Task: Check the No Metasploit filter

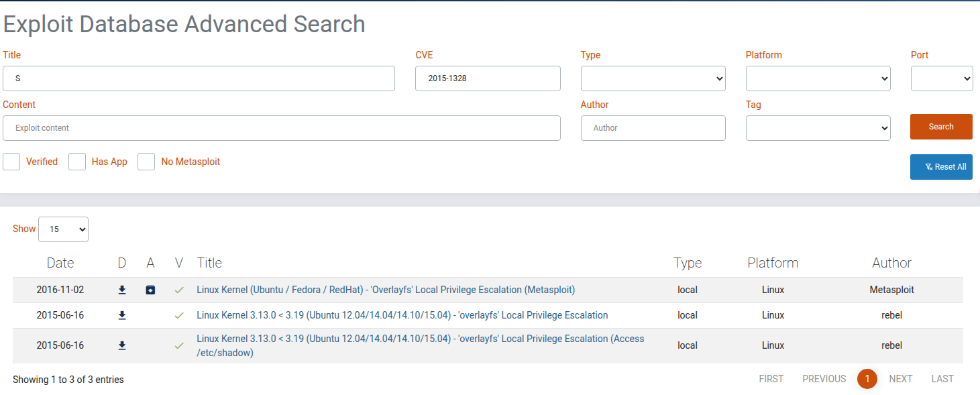Action: point(146,162)
